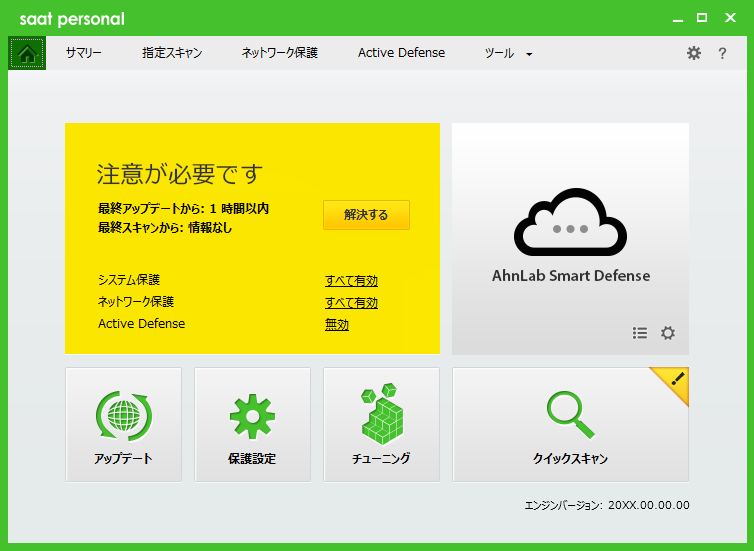
Task: Expand the ツール dropdown menu
Action: click(508, 53)
